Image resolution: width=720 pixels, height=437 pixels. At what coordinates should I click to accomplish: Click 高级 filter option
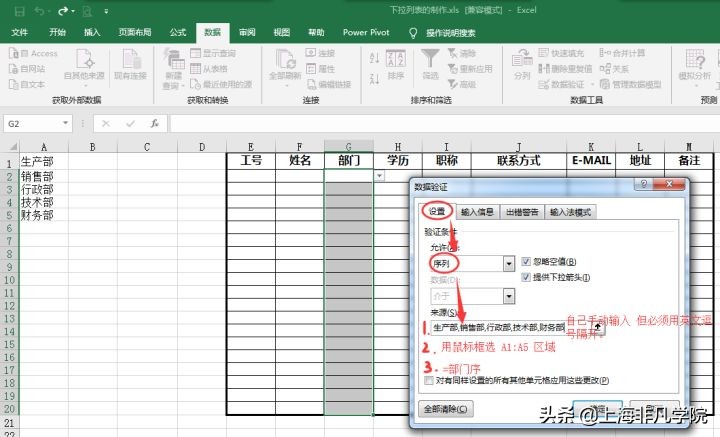(462, 84)
